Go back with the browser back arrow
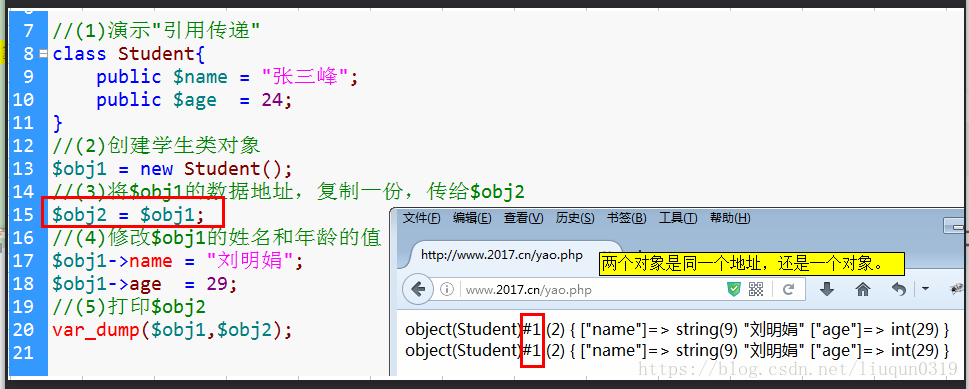Viewport: 969px width, 389px height. [418, 289]
